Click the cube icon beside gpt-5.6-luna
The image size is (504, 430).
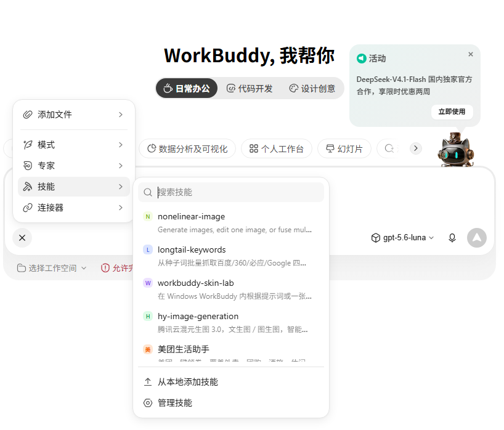tap(375, 238)
